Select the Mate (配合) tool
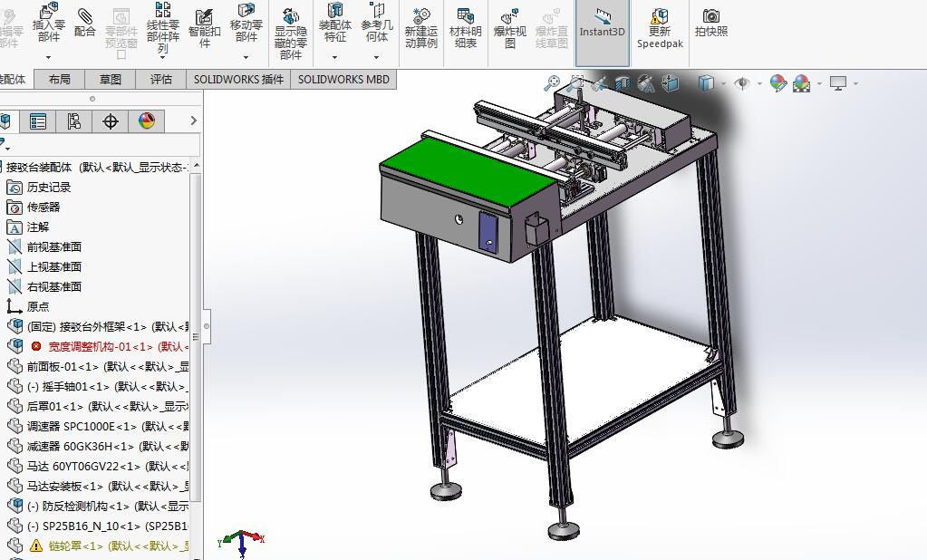The image size is (927, 560). click(85, 22)
